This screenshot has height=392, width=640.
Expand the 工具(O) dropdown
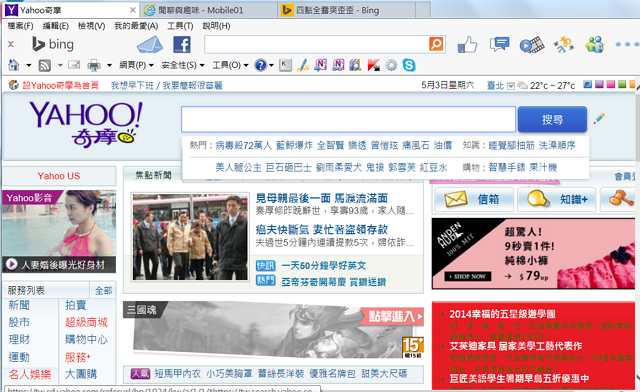click(x=230, y=65)
